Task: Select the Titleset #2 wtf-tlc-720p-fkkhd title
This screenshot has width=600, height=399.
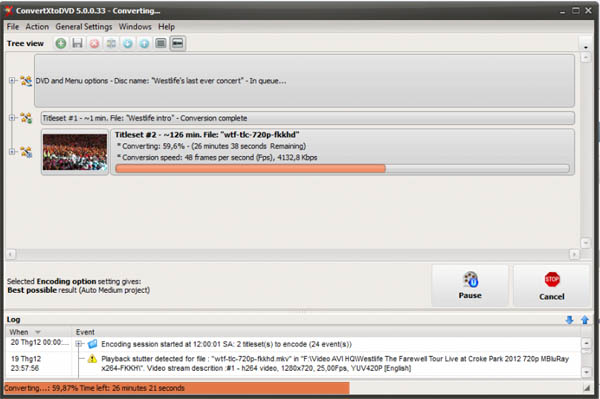Action: (x=207, y=135)
